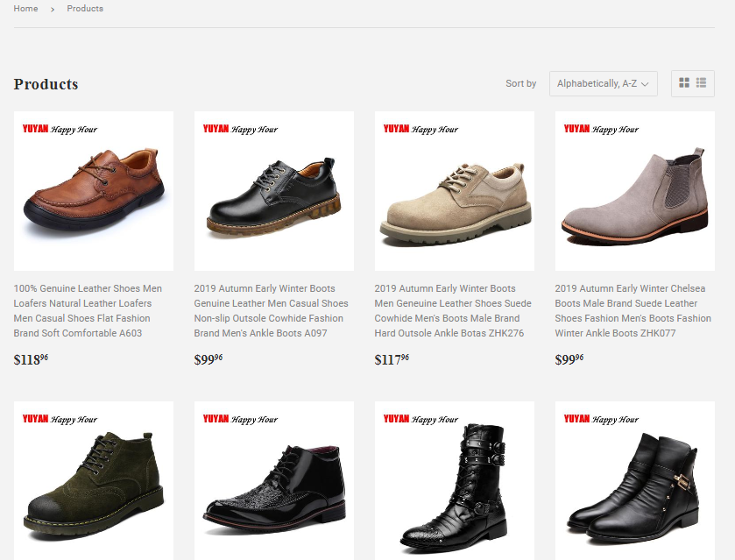Select Products in the breadcrumb trail

85,8
